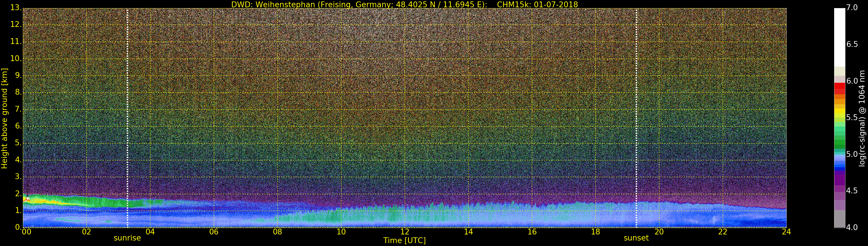Screen dimensions: 868x246
Task: Click the '11.' height axis tick label
Action: tap(16, 42)
